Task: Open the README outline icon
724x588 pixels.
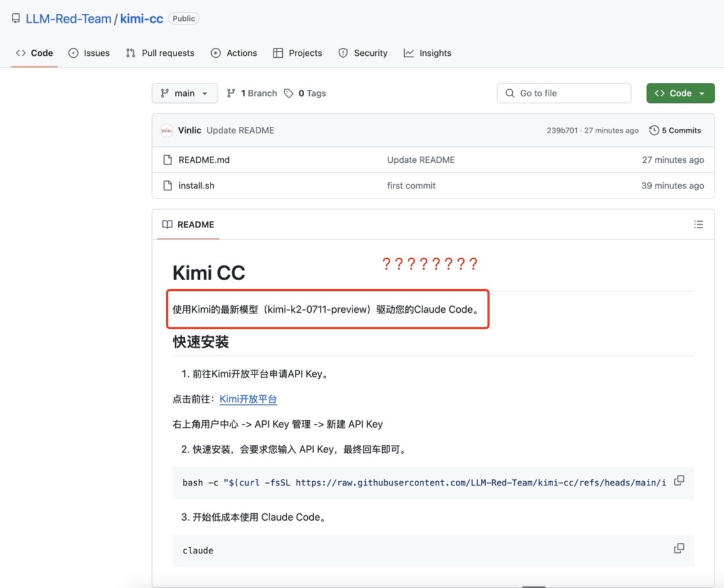Action: click(698, 224)
